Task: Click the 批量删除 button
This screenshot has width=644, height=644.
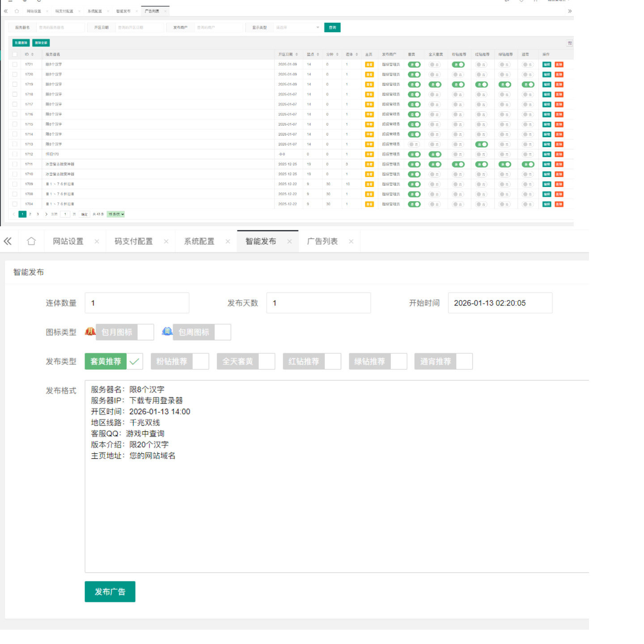Action: (21, 43)
